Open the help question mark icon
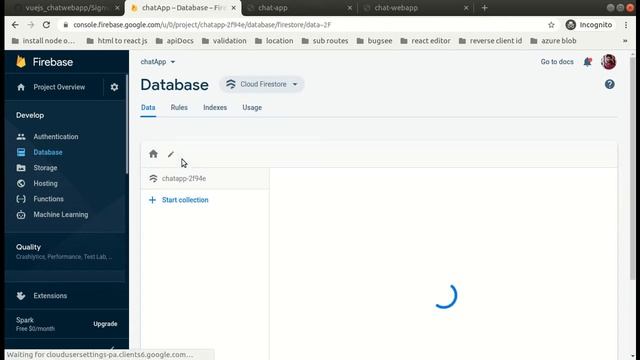640x360 pixels. point(609,84)
